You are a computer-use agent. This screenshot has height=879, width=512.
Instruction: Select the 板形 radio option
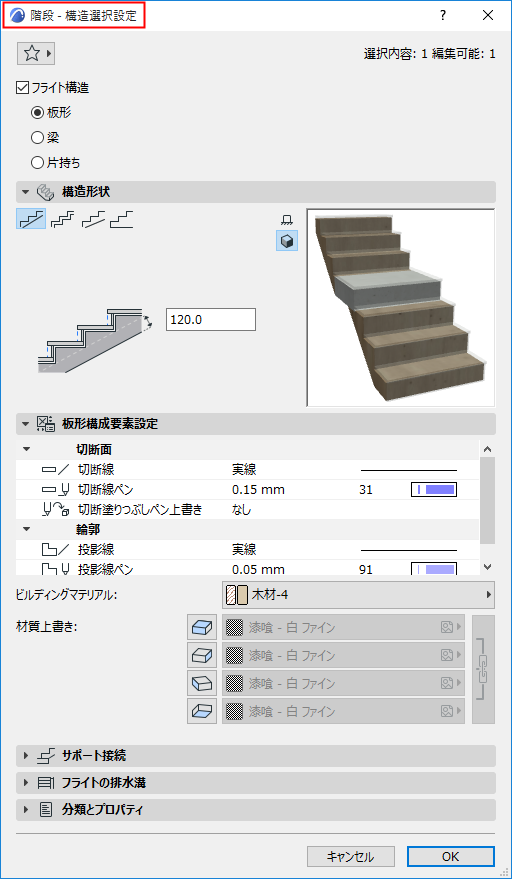[x=37, y=113]
